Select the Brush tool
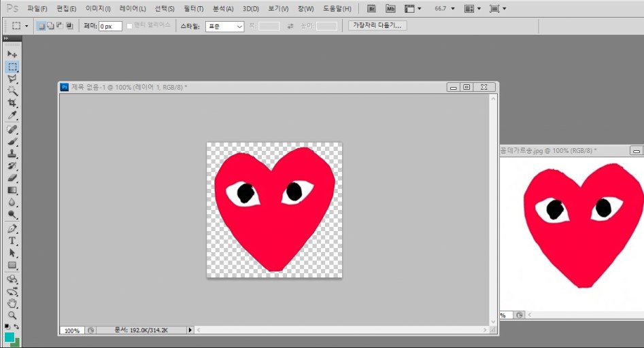The height and width of the screenshot is (348, 644). [12, 141]
